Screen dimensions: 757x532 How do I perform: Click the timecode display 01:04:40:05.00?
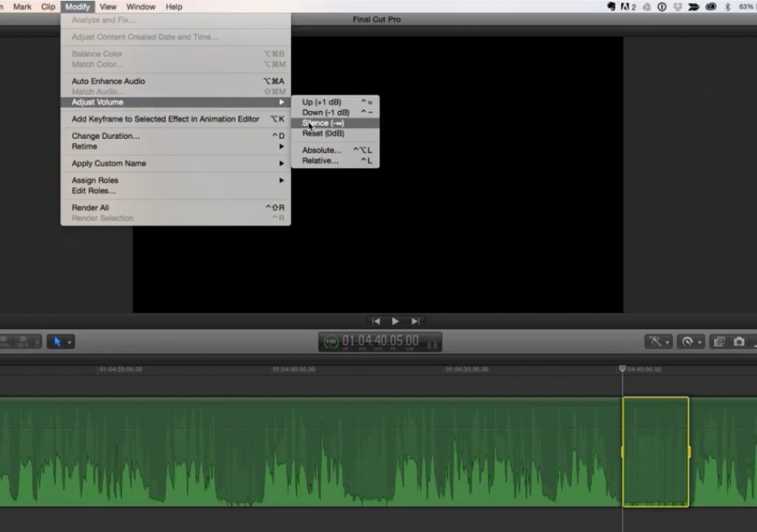(x=380, y=341)
